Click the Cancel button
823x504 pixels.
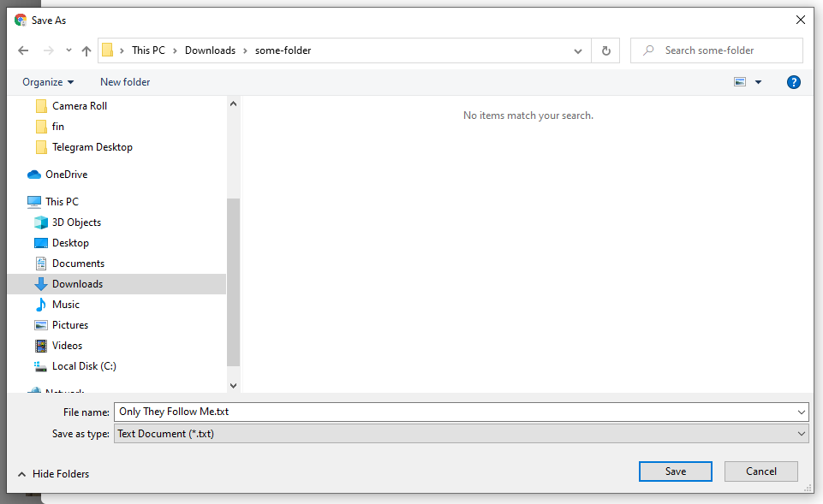pos(761,471)
